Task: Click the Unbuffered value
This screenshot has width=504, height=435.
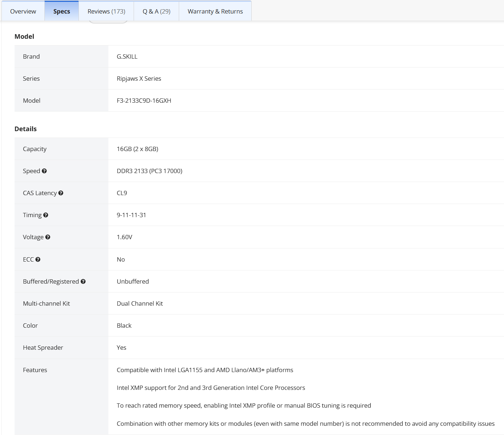Action: [133, 281]
